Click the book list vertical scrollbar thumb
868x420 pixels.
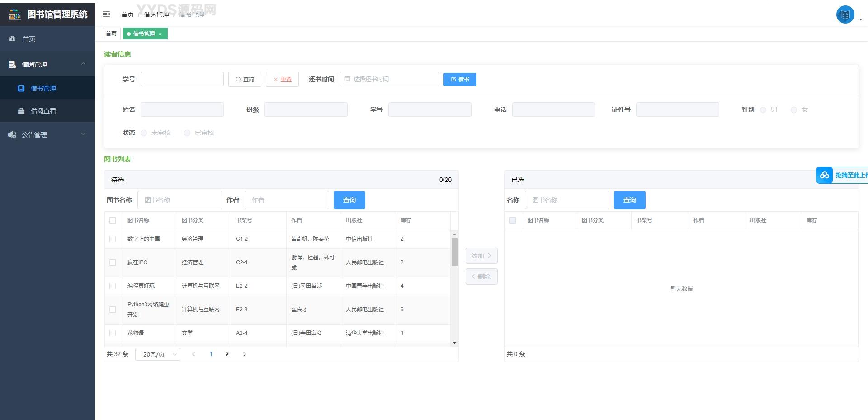tap(454, 251)
